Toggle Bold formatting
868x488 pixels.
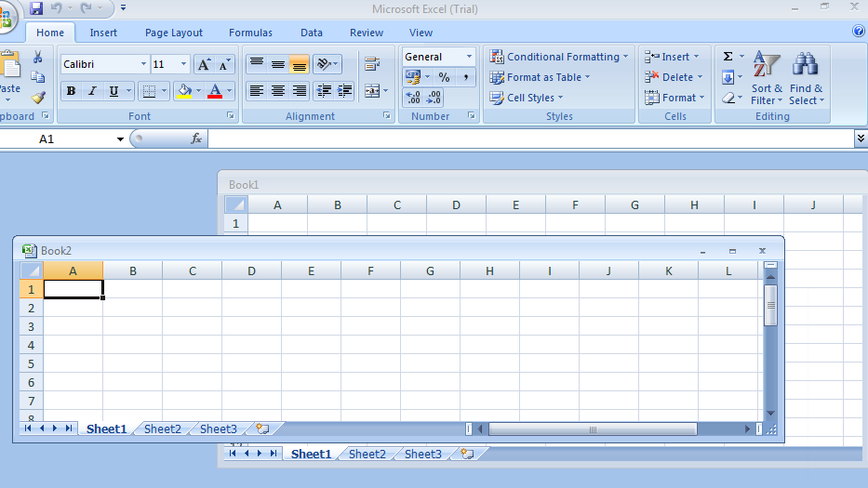tap(71, 91)
